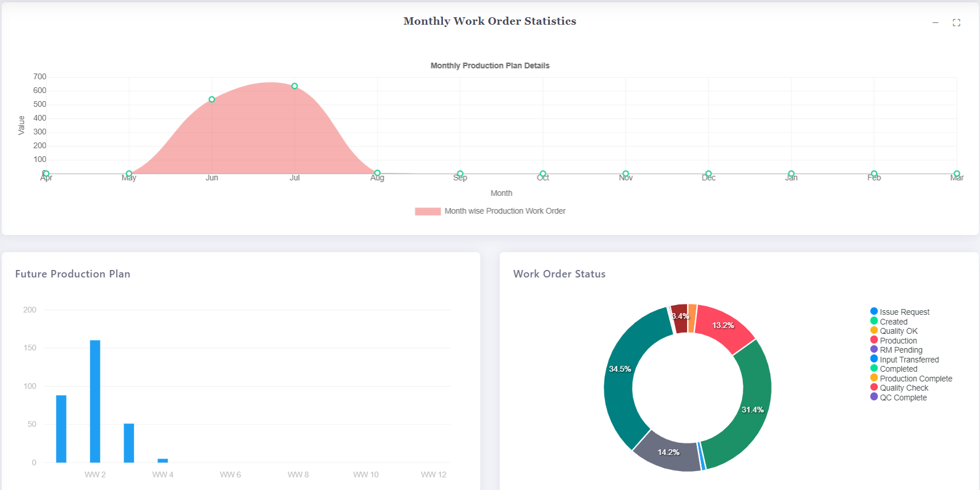
Task: Toggle the Production legend entry
Action: pos(893,341)
